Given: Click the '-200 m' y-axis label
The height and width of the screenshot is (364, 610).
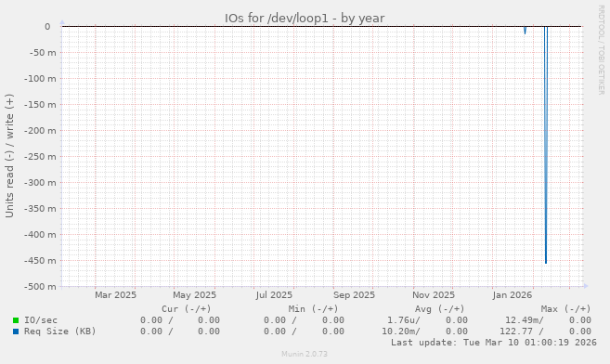Looking at the screenshot, I should (x=40, y=131).
